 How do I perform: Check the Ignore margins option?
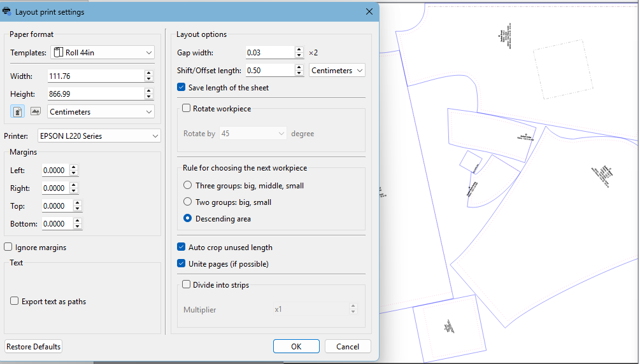8,247
